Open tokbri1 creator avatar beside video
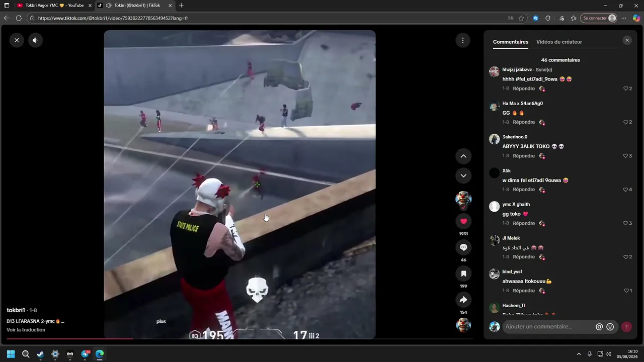The width and height of the screenshot is (644, 362). point(463,199)
